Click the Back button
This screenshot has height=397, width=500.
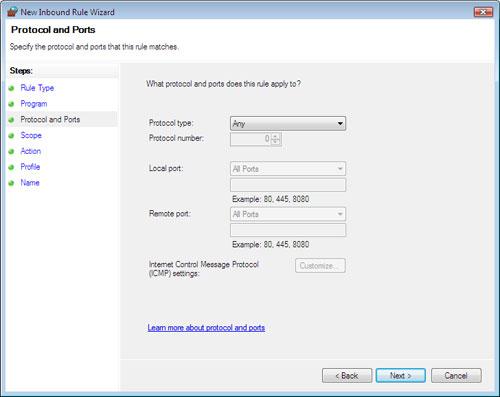click(x=347, y=376)
